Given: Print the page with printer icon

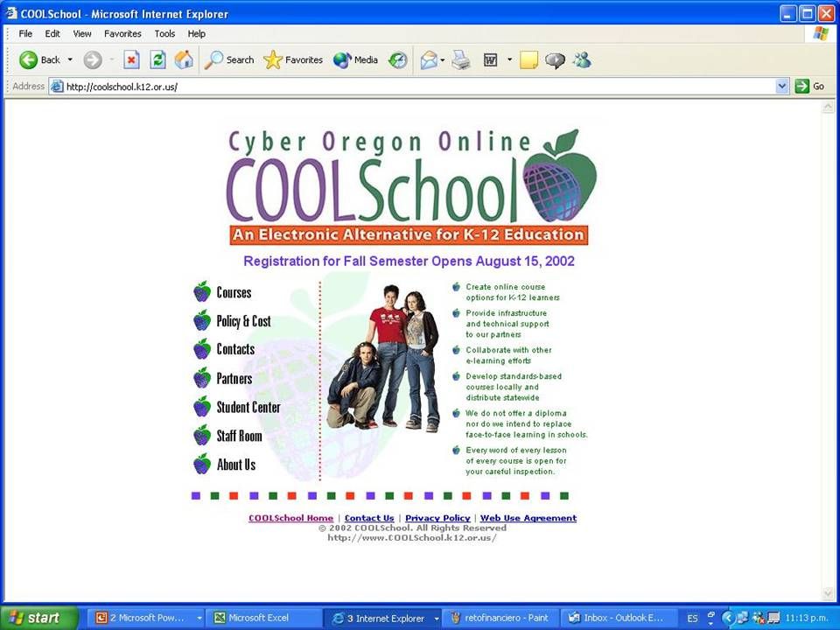Looking at the screenshot, I should 461,60.
